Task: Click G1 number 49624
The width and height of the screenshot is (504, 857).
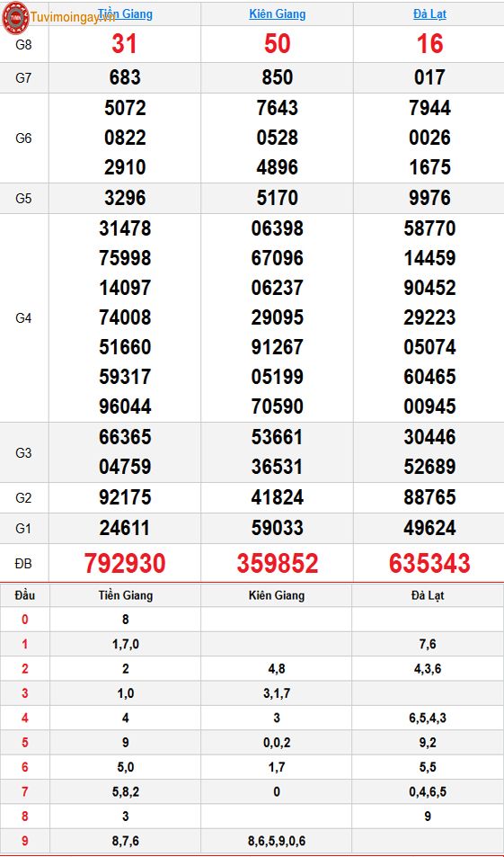Action: [429, 528]
